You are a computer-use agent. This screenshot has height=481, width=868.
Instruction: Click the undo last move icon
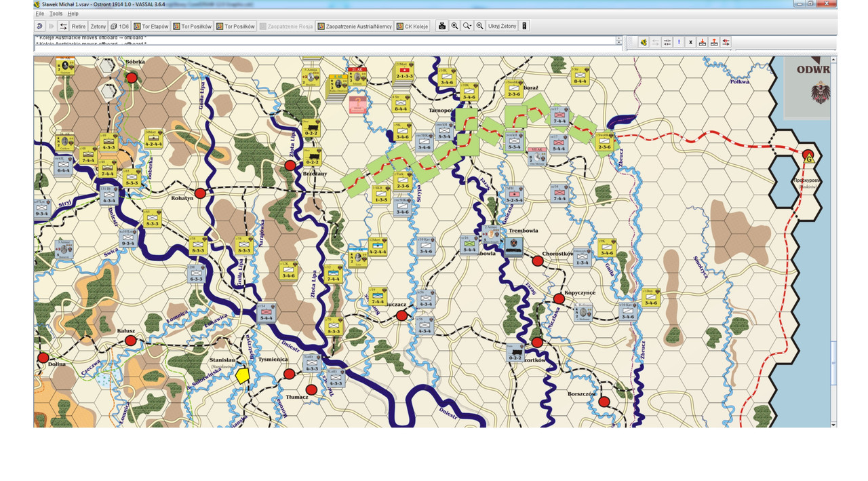(39, 26)
